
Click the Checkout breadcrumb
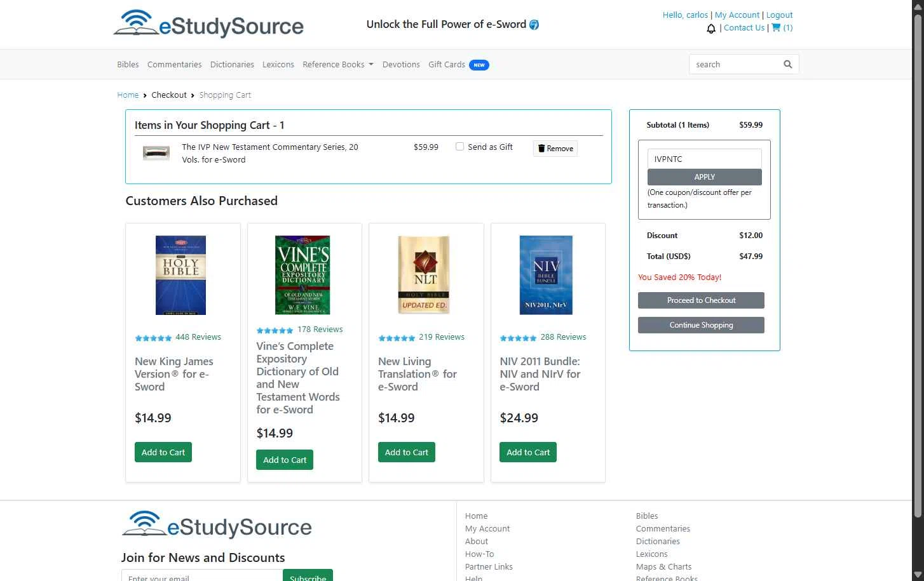pyautogui.click(x=169, y=95)
